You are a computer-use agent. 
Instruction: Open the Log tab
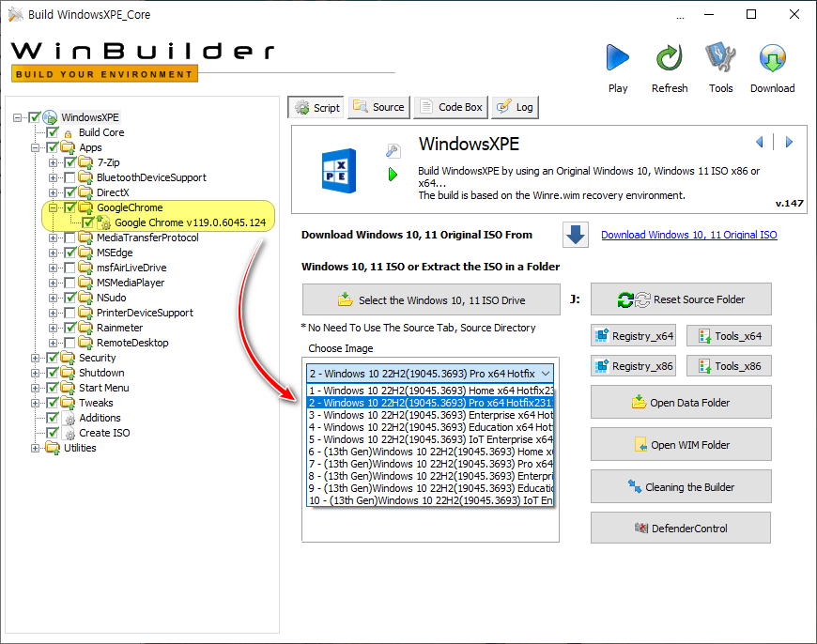point(515,107)
